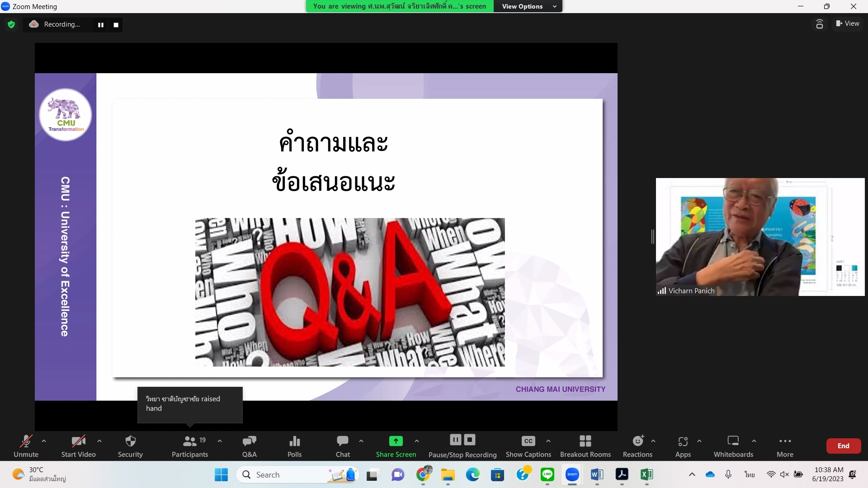Switch the Thai input language indicator
Screen dimensions: 868x488
(x=750, y=474)
